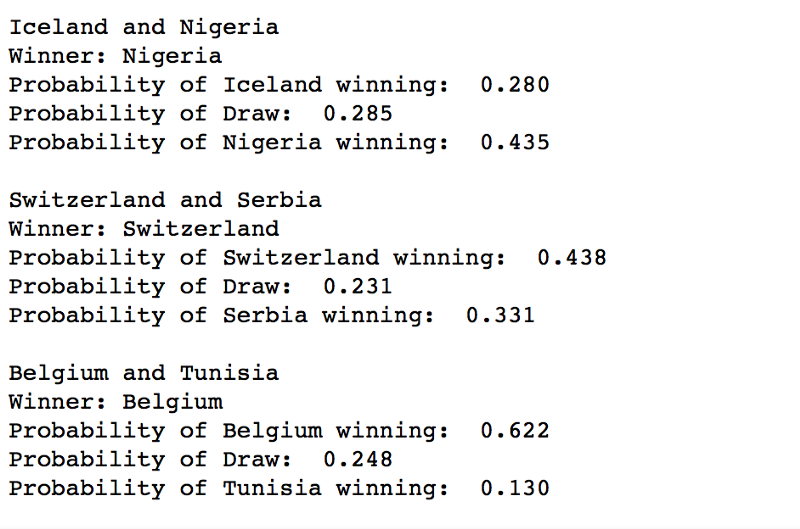Click the Draw probability value 0.248
Screen dimensions: 800x529
tap(358, 459)
